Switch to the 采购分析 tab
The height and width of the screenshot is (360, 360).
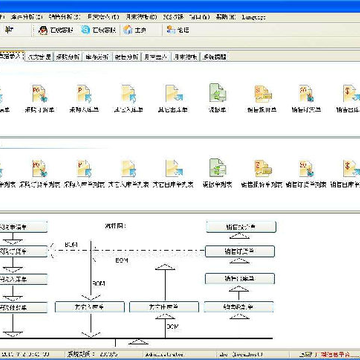tap(68, 57)
